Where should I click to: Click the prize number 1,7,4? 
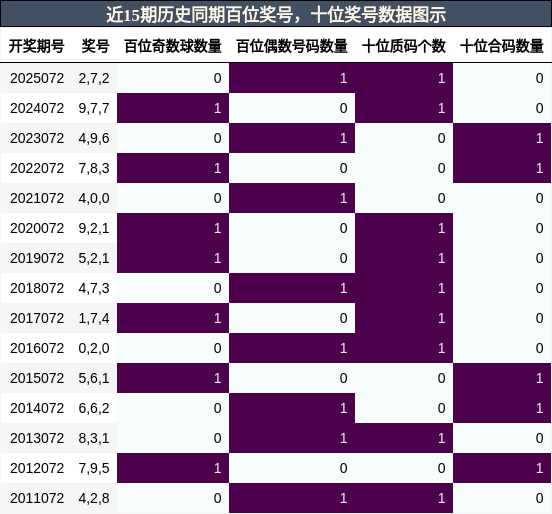[94, 318]
